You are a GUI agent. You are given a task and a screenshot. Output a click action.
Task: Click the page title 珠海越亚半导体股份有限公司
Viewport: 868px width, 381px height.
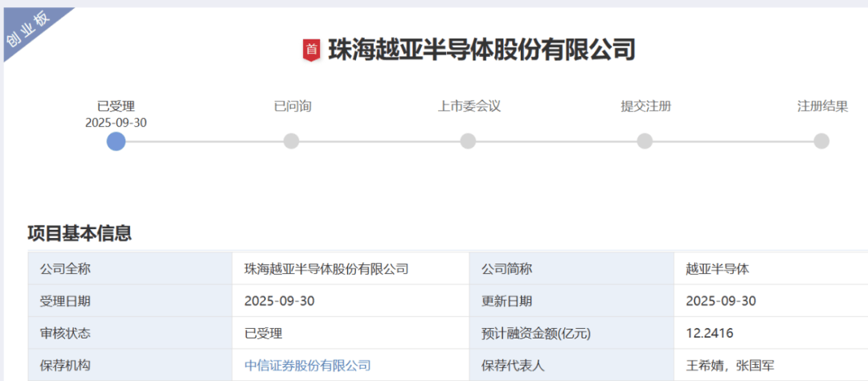[482, 50]
